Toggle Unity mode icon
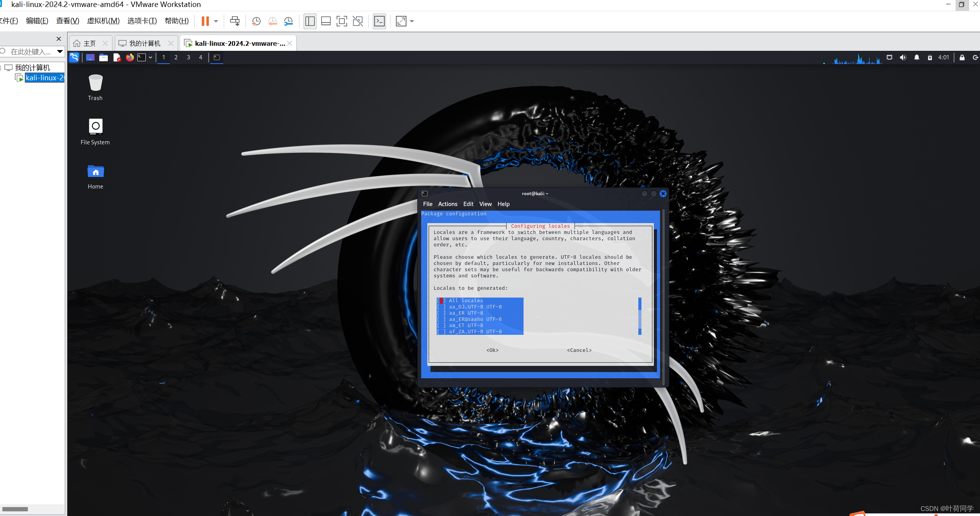 point(358,21)
